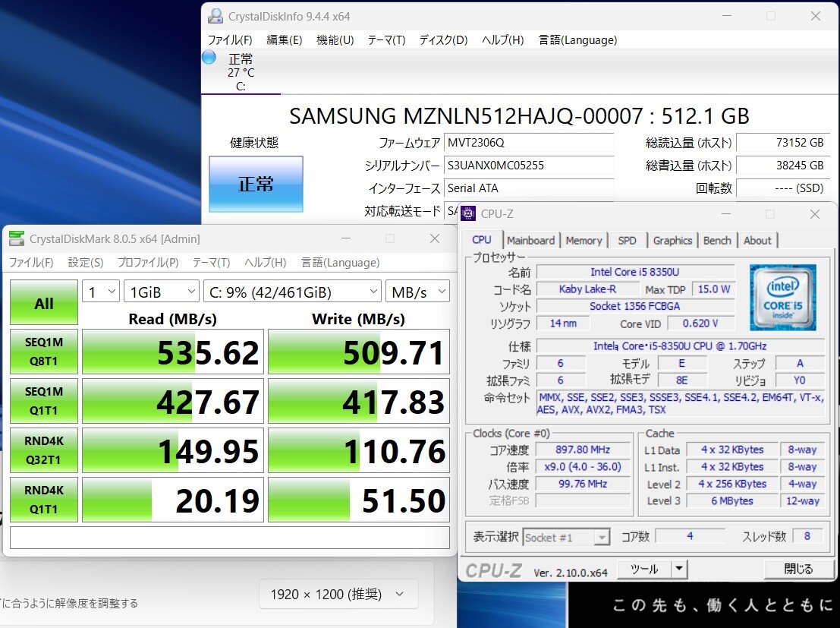This screenshot has height=628, width=840.
Task: Click the SEQ1M Q8T1 write result 509.71
Action: 359,352
